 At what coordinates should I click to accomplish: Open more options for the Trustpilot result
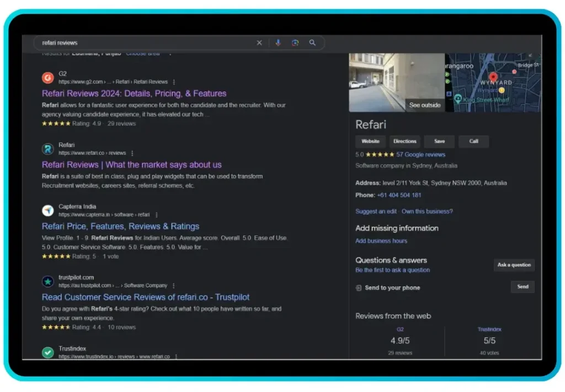(x=174, y=286)
